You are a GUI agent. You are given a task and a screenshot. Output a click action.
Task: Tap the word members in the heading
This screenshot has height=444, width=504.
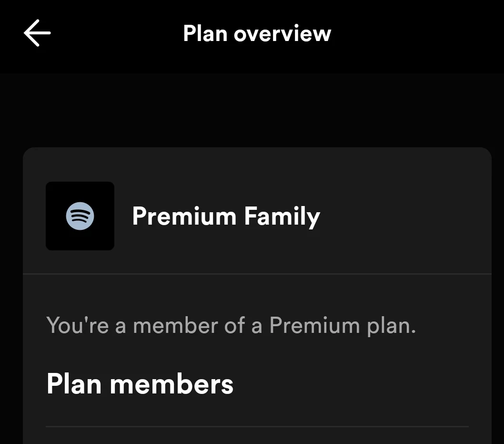171,383
